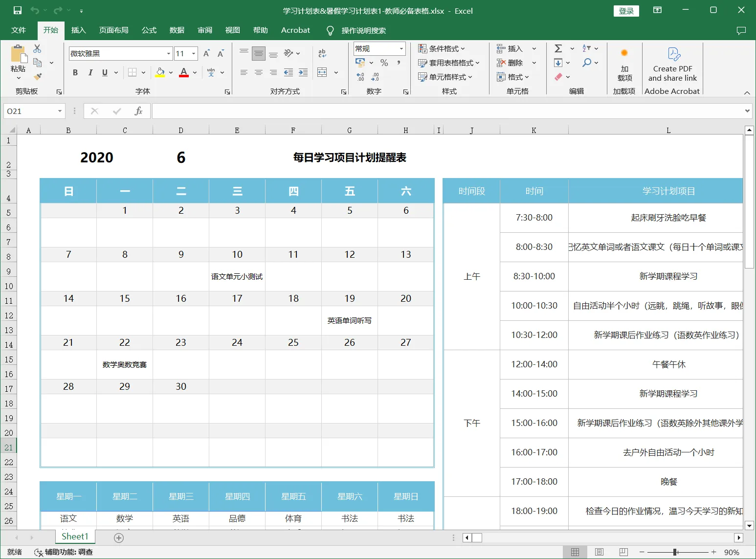
Task: Click the increase decimal icon
Action: (x=360, y=77)
